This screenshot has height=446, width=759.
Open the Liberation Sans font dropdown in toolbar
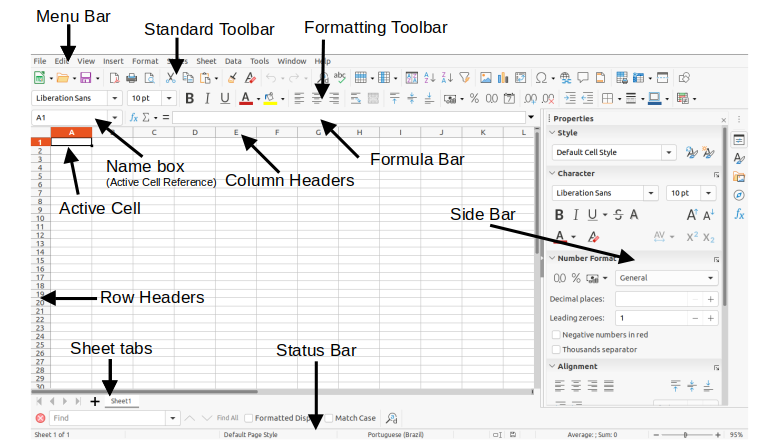115,98
